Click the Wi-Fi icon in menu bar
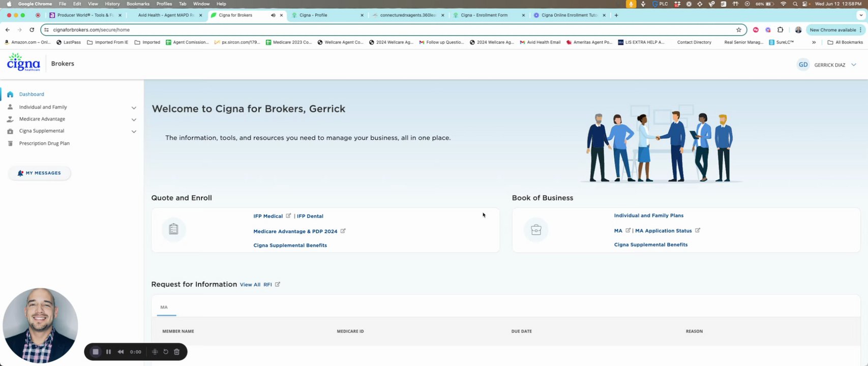 tap(783, 4)
